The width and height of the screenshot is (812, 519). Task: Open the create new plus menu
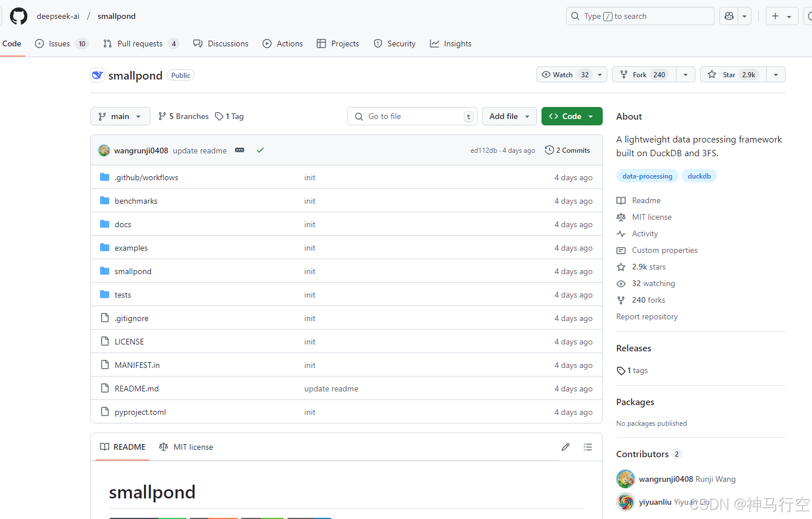(x=782, y=16)
